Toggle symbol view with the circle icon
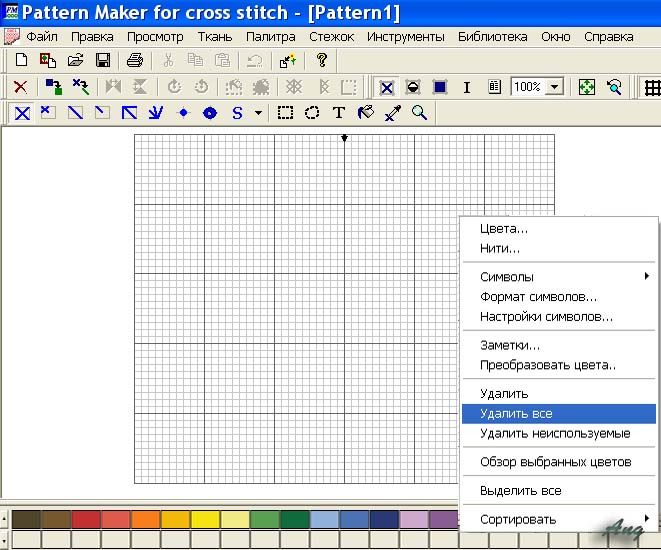The width and height of the screenshot is (661, 550). (x=413, y=87)
